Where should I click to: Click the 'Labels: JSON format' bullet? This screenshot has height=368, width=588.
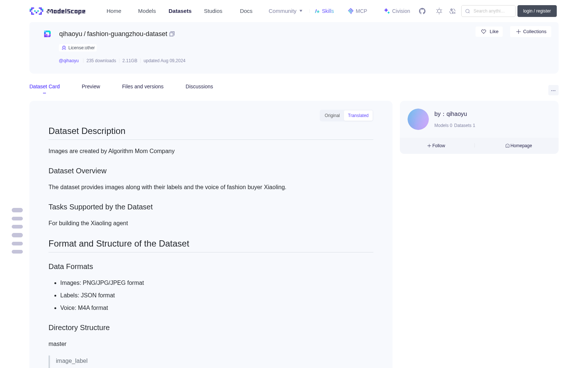[x=87, y=296]
